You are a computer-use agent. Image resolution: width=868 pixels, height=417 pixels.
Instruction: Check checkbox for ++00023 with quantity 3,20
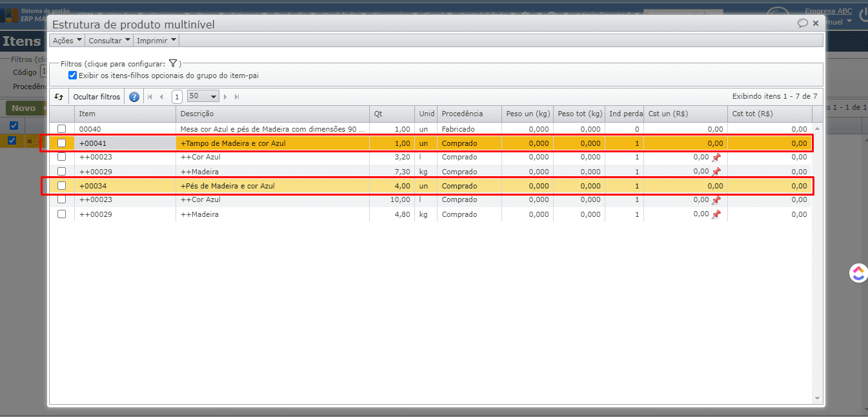tap(62, 157)
